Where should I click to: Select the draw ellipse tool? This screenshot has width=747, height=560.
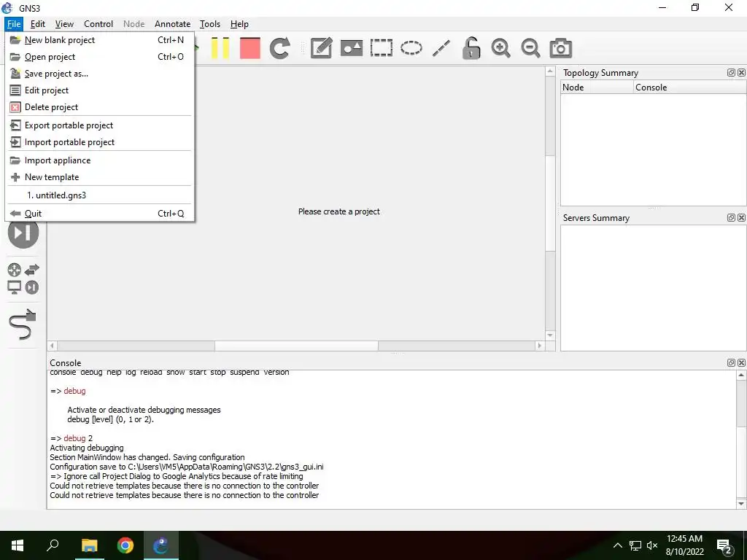click(411, 47)
